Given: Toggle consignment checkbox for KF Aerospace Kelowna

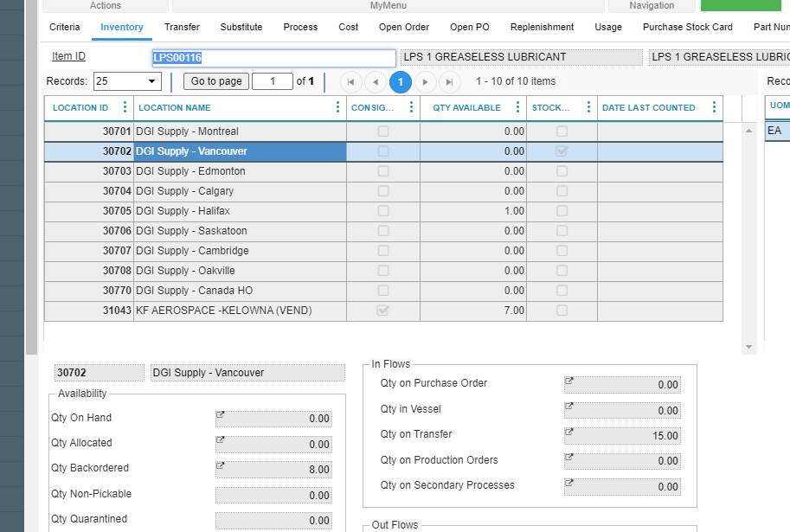Looking at the screenshot, I should pos(383,311).
